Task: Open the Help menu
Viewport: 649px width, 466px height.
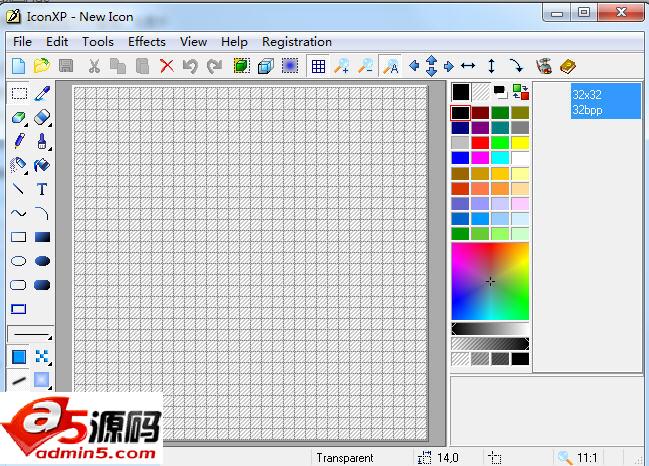Action: (x=234, y=42)
